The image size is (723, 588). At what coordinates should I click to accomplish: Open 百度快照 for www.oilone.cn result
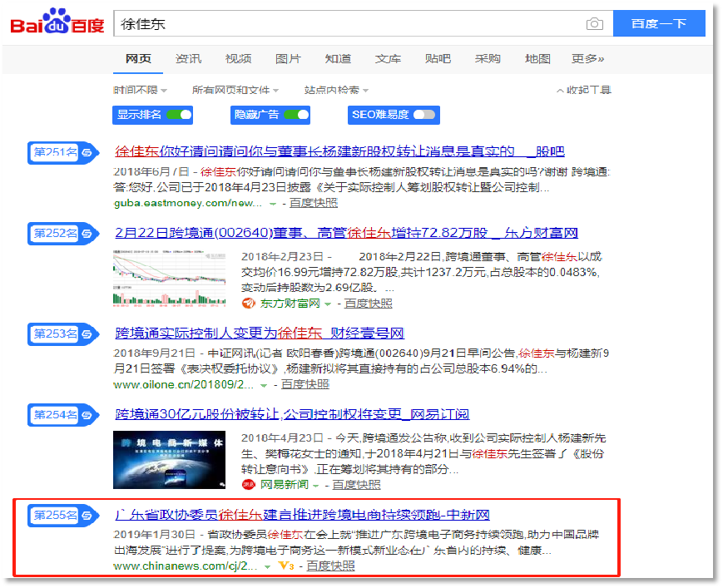(305, 384)
